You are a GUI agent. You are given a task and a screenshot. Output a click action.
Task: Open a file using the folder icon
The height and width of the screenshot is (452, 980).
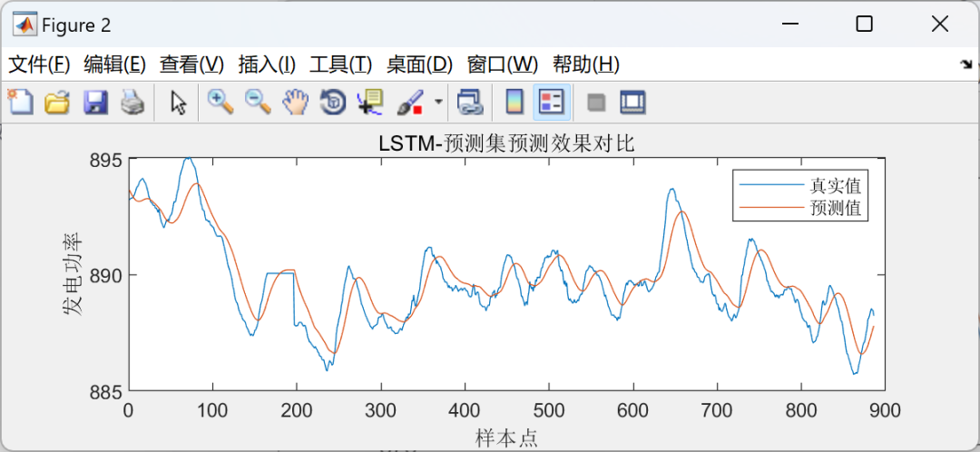pyautogui.click(x=57, y=102)
